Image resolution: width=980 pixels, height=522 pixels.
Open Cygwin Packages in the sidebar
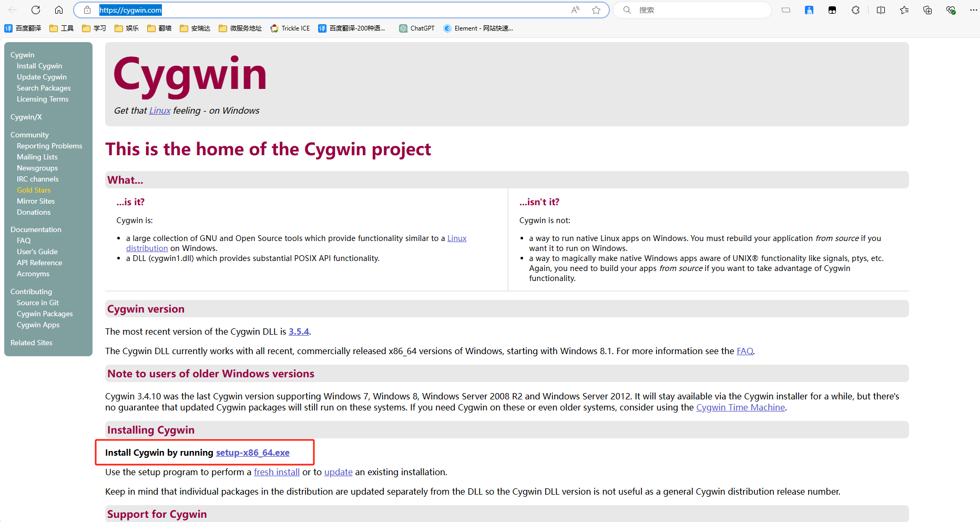point(45,314)
